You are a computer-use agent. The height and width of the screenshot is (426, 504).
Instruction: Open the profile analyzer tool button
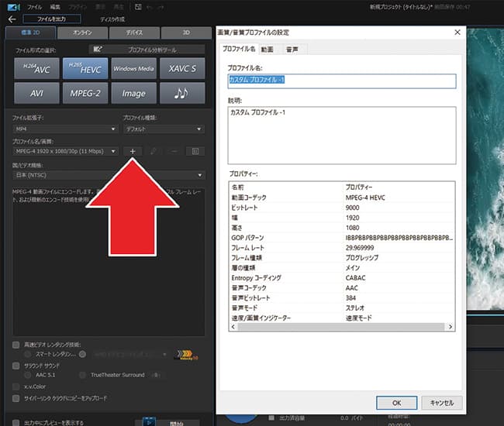click(147, 50)
